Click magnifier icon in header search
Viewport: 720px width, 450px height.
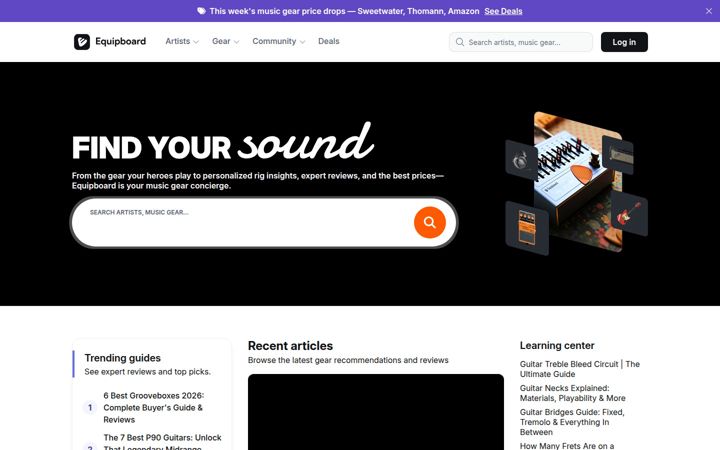(460, 42)
